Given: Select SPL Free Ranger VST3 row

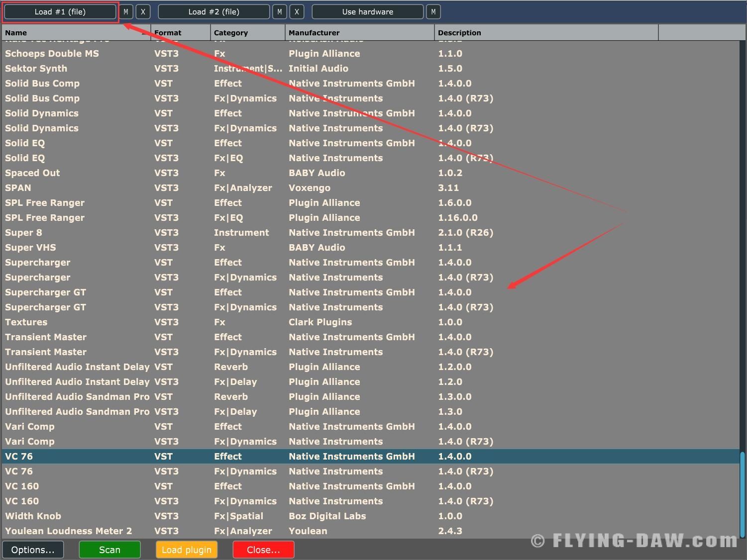Looking at the screenshot, I should [x=370, y=218].
